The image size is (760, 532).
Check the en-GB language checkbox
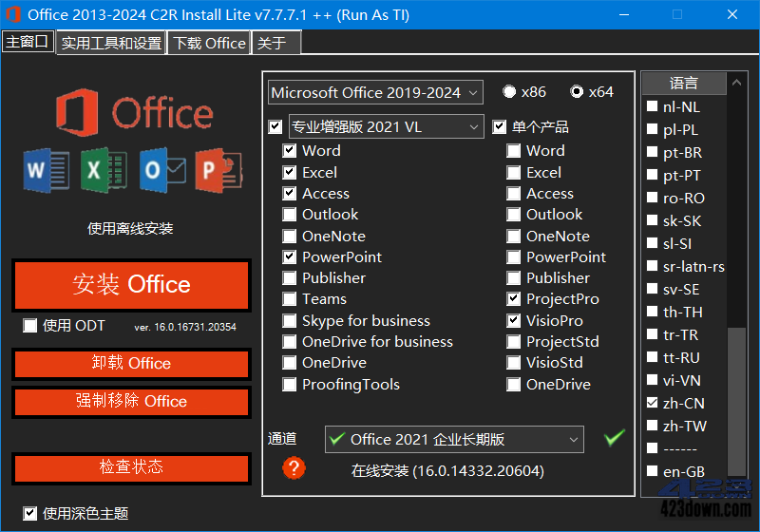(x=653, y=470)
